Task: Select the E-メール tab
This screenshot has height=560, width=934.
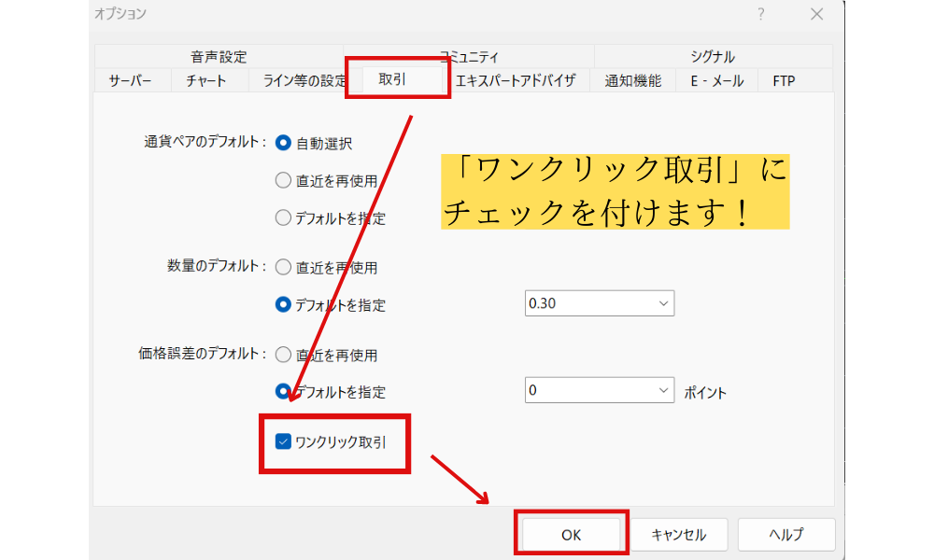Action: [716, 81]
